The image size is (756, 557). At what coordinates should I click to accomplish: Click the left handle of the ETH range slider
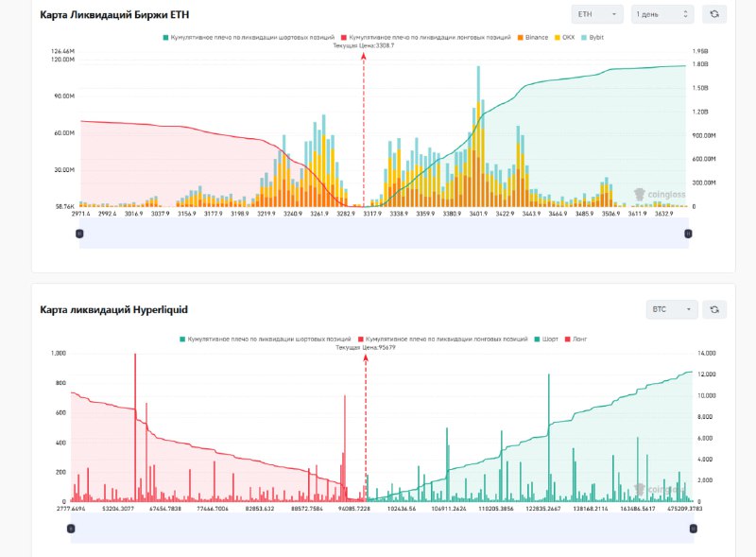click(79, 233)
